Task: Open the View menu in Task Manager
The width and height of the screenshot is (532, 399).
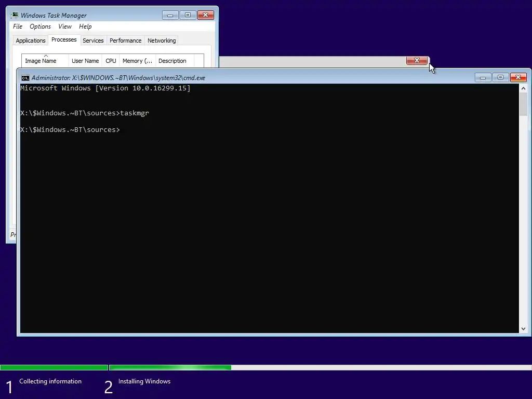Action: pos(65,26)
